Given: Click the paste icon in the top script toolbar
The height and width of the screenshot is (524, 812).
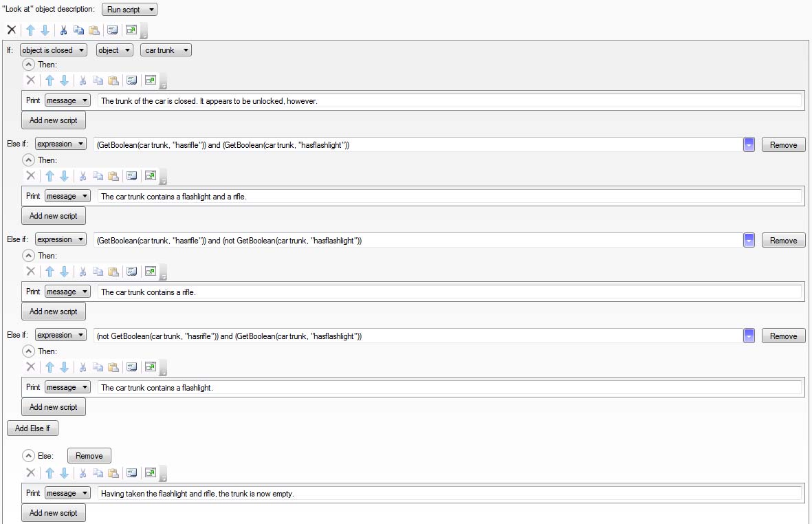Looking at the screenshot, I should pyautogui.click(x=94, y=30).
